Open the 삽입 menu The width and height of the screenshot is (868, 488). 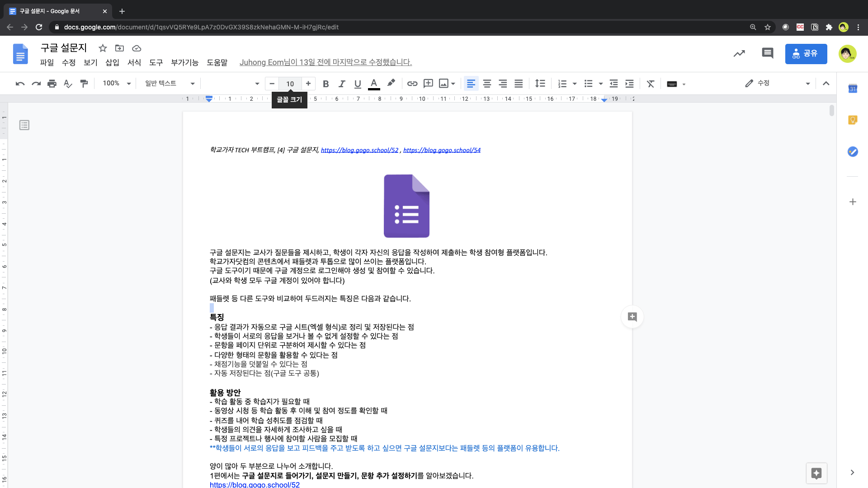[112, 62]
